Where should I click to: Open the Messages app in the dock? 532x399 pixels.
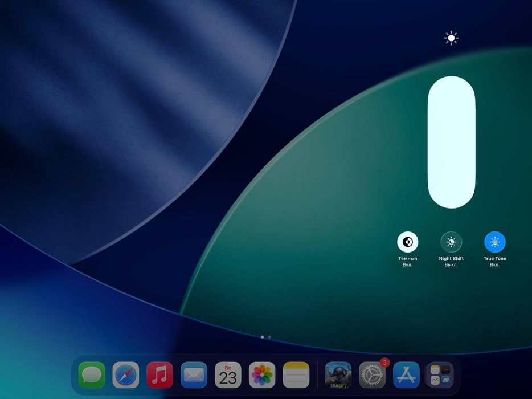point(92,375)
